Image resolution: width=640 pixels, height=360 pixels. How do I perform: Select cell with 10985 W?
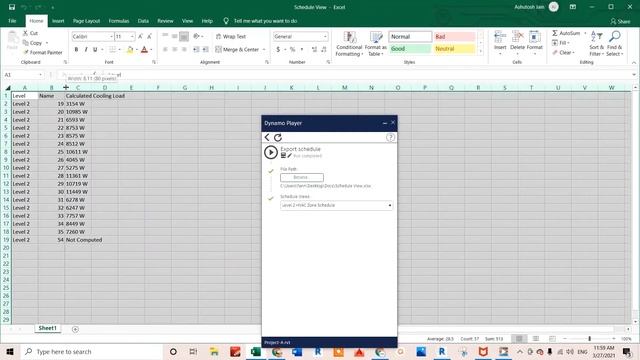tap(78, 112)
